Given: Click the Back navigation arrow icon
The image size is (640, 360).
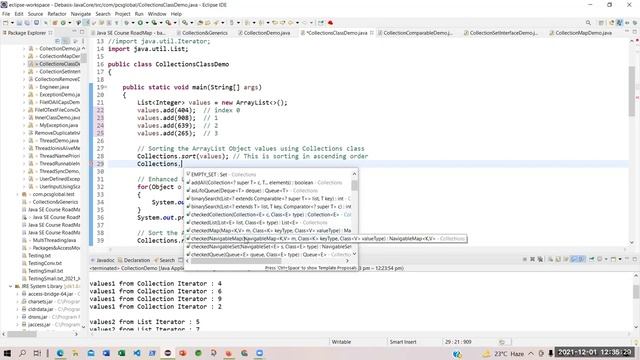Looking at the screenshot, I should click(290, 23).
